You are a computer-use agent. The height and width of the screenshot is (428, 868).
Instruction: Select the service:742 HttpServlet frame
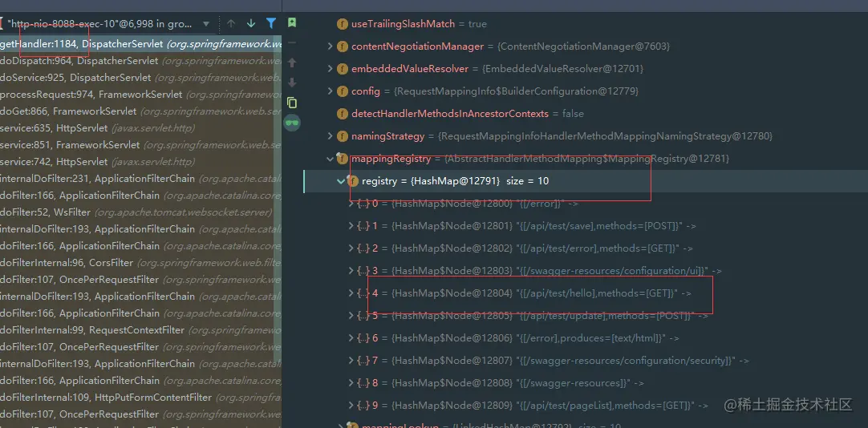tap(140, 161)
